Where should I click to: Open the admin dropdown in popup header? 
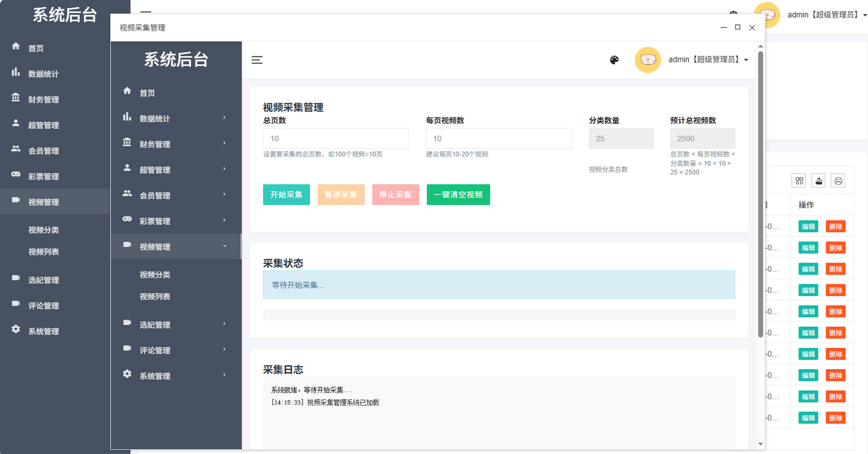[708, 60]
